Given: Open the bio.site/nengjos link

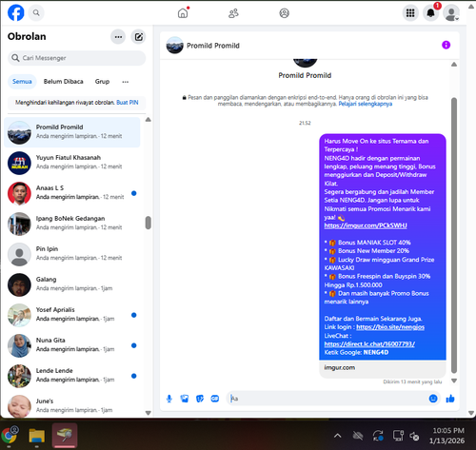Looking at the screenshot, I should [x=390, y=327].
